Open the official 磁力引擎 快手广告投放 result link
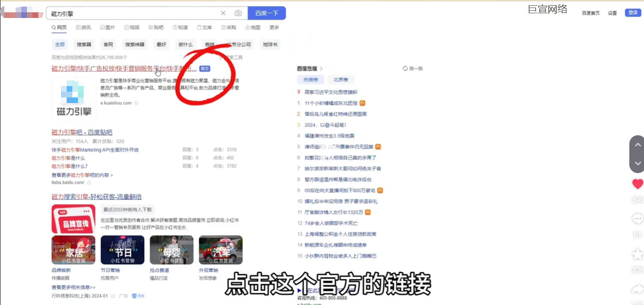Image resolution: width=644 pixels, height=305 pixels. tap(124, 69)
